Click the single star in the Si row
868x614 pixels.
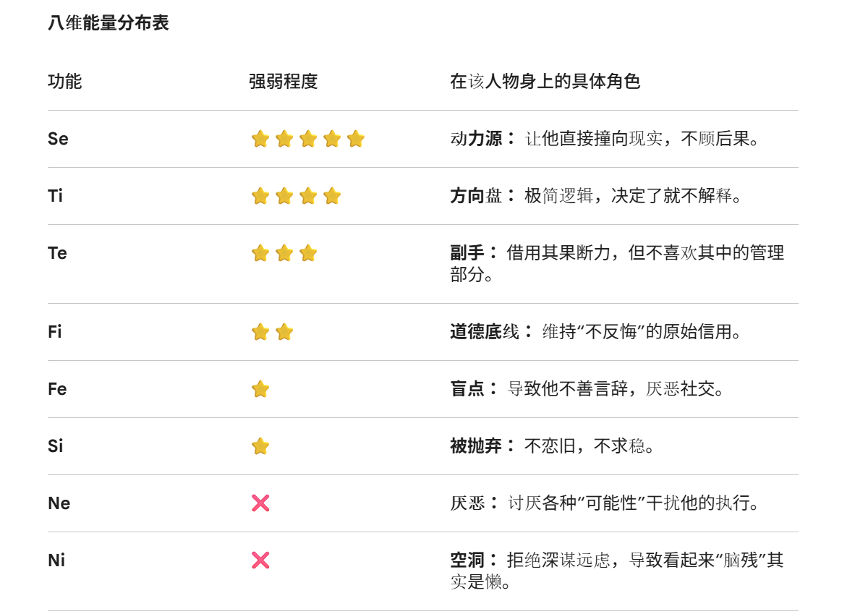pyautogui.click(x=260, y=446)
